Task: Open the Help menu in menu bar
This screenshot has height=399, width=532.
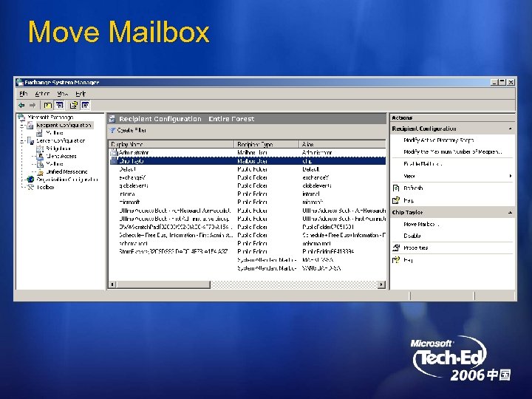Action: coord(81,93)
